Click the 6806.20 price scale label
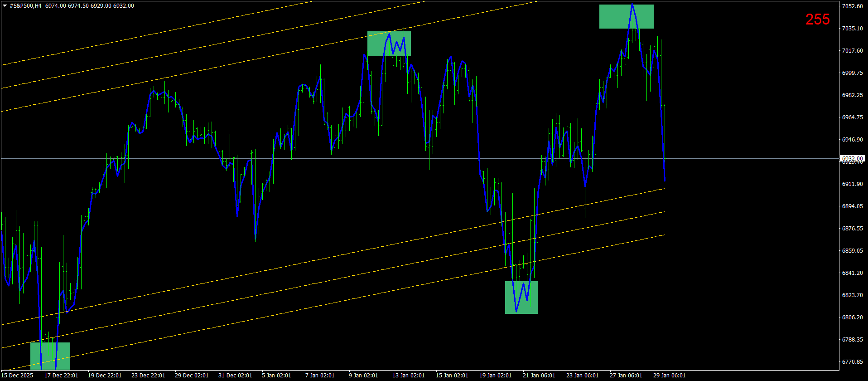Image resolution: width=868 pixels, height=381 pixels. (x=852, y=317)
